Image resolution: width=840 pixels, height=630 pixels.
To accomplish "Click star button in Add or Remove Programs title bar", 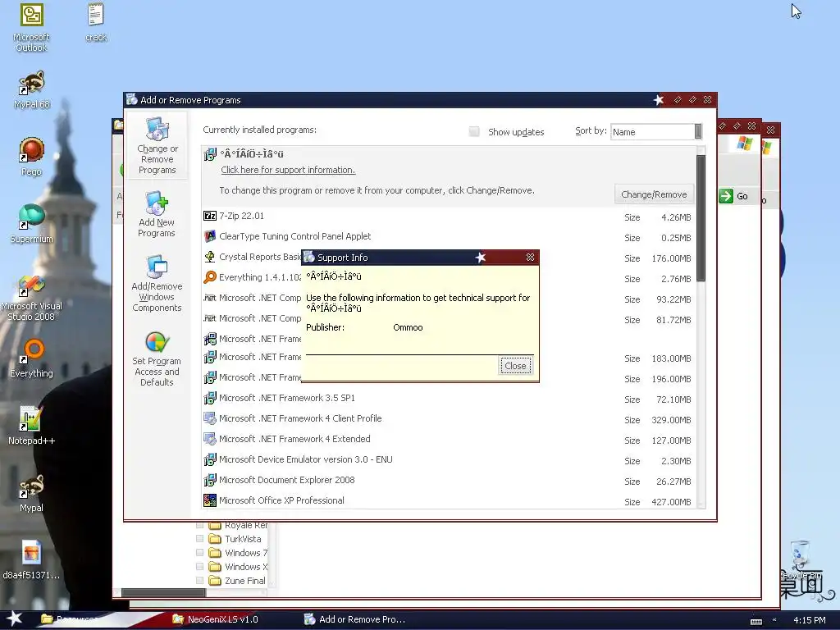I will [x=659, y=100].
